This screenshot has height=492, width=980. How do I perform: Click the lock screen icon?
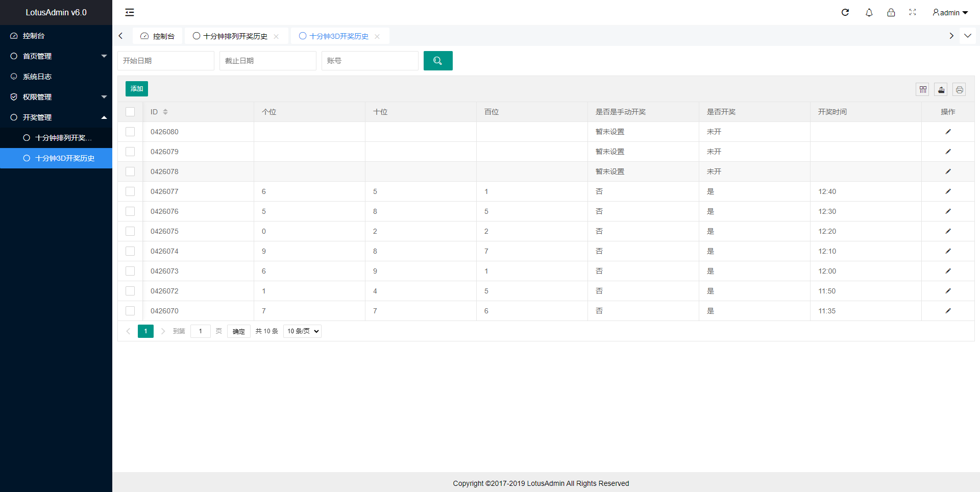tap(891, 12)
